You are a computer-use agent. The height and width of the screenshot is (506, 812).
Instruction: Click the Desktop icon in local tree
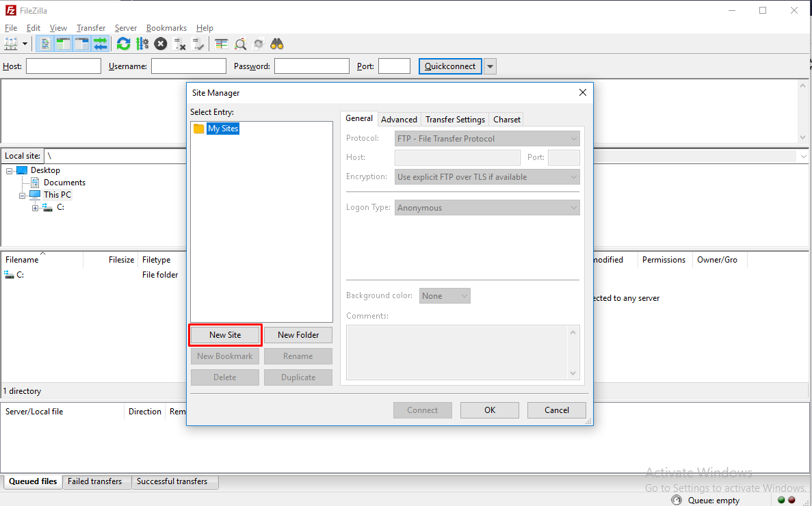pos(23,170)
